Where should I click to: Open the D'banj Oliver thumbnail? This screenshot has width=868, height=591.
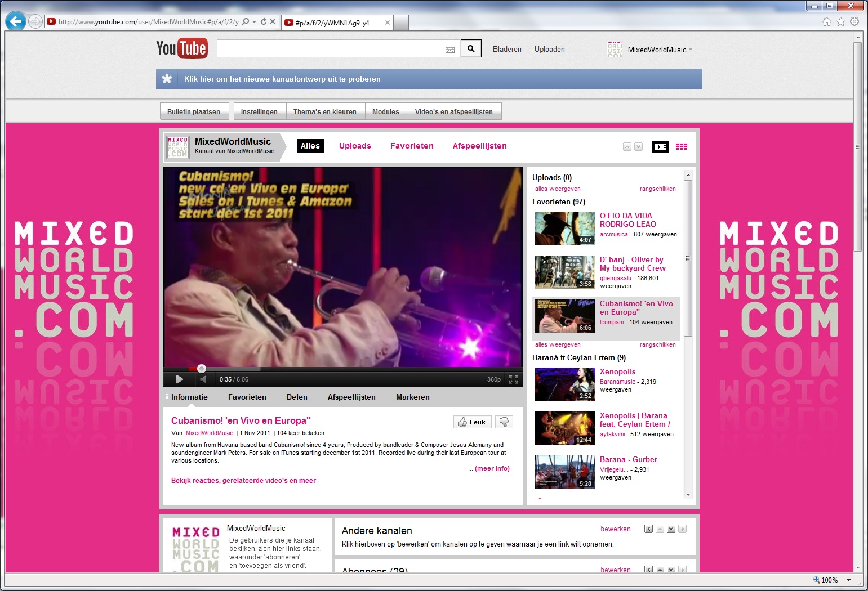(564, 272)
